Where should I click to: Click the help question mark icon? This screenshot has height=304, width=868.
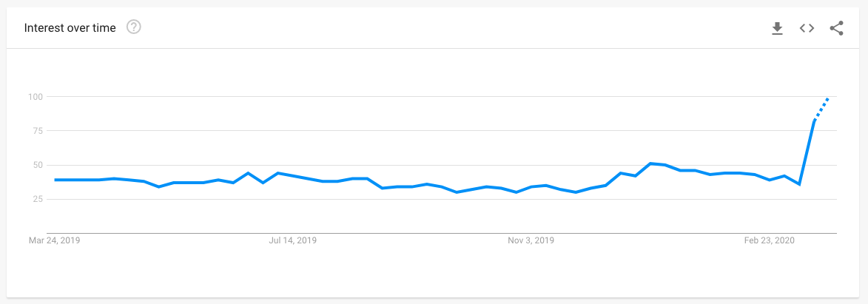click(133, 27)
